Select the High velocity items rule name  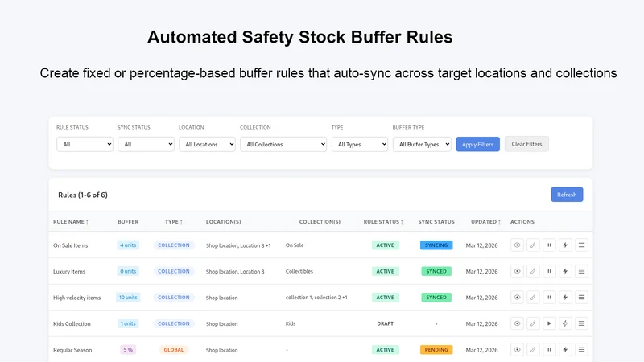click(x=76, y=298)
